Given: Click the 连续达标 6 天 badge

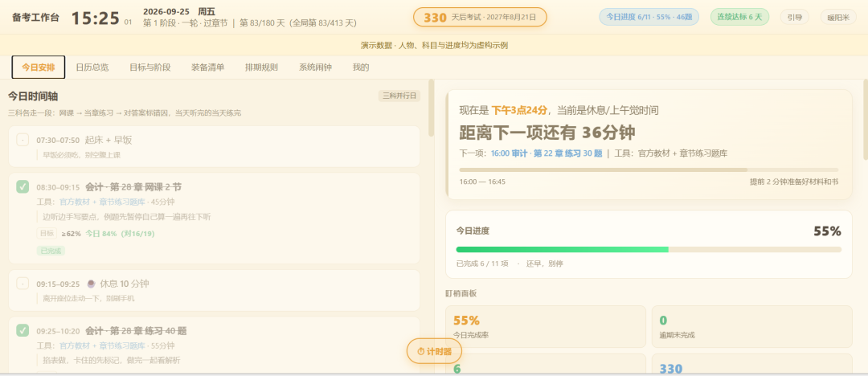Looking at the screenshot, I should 739,17.
